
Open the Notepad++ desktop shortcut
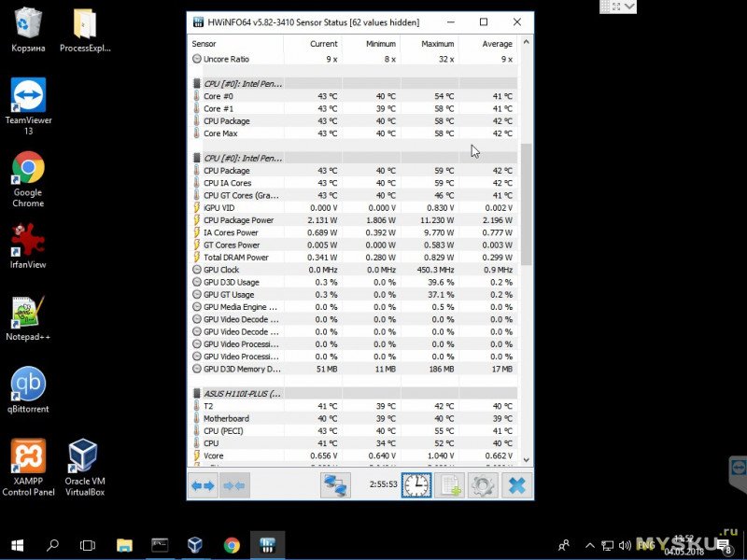[x=28, y=318]
